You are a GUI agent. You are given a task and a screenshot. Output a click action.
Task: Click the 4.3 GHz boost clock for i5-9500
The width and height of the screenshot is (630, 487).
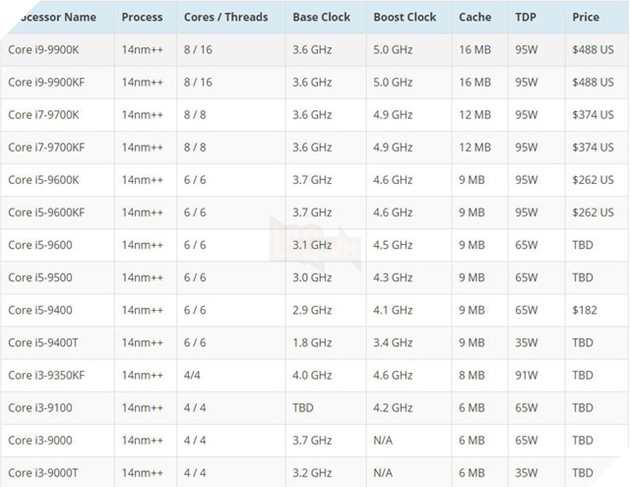[393, 277]
